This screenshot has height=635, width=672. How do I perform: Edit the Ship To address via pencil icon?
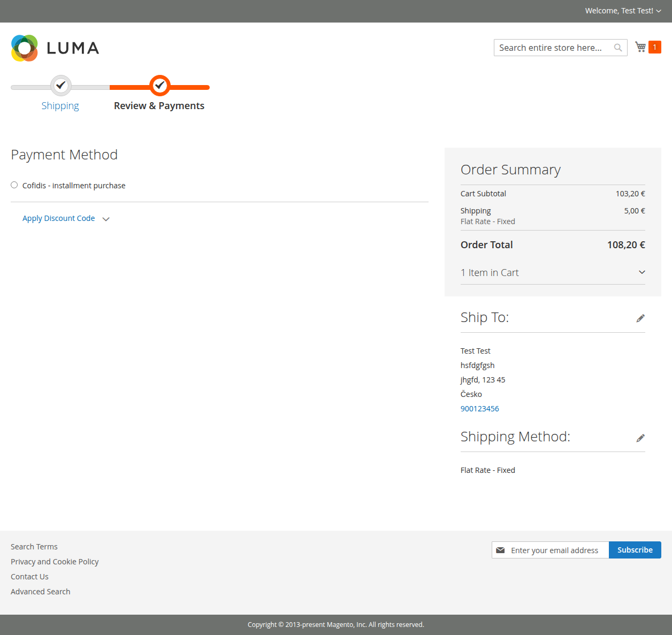(x=640, y=318)
